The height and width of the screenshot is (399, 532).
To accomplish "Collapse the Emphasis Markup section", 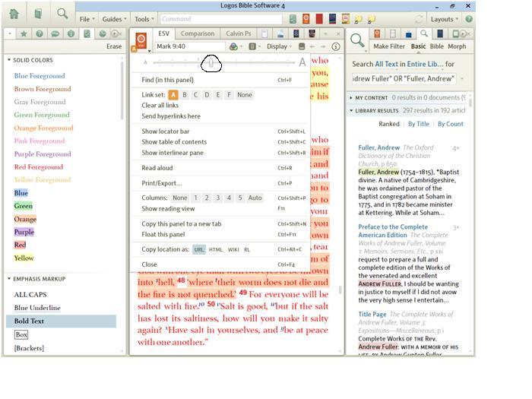I will click(x=9, y=279).
